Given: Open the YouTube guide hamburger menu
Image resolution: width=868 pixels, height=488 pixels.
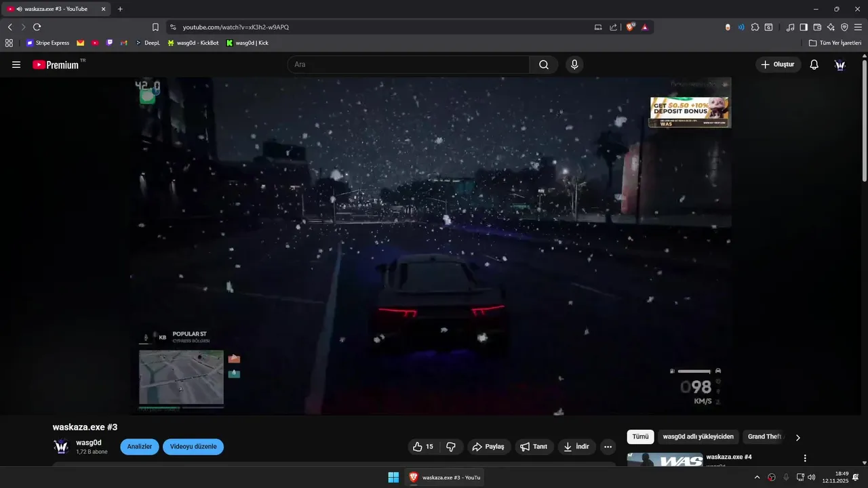Looking at the screenshot, I should [16, 64].
